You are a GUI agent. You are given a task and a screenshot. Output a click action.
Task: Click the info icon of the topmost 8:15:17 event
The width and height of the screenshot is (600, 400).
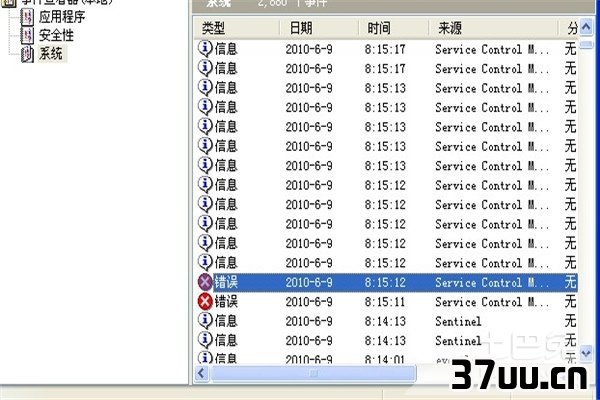click(205, 49)
